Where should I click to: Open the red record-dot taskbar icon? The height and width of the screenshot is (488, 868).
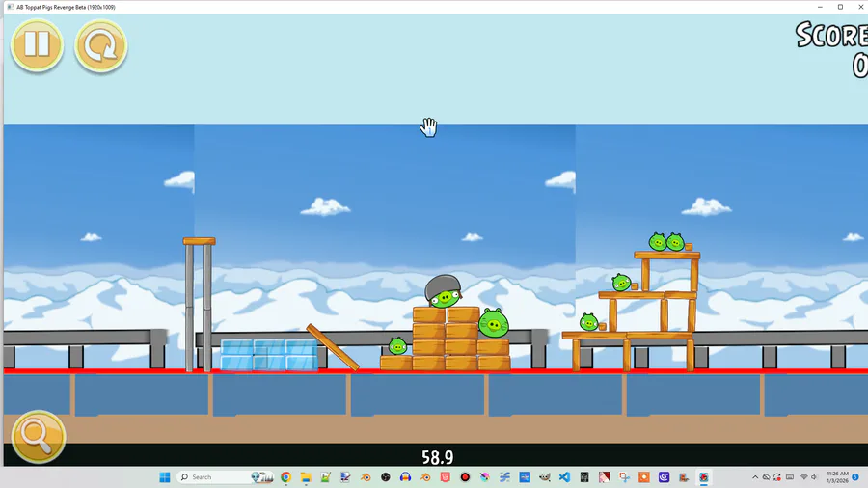click(465, 477)
